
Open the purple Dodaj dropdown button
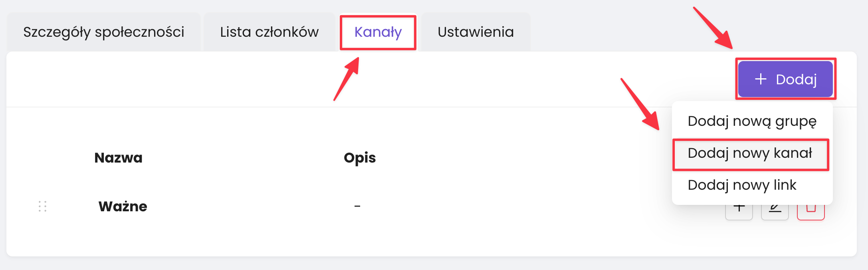(x=785, y=79)
